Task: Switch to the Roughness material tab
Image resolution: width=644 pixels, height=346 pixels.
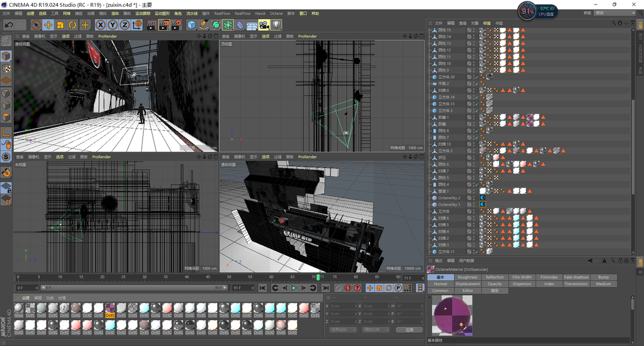Action: click(x=467, y=277)
